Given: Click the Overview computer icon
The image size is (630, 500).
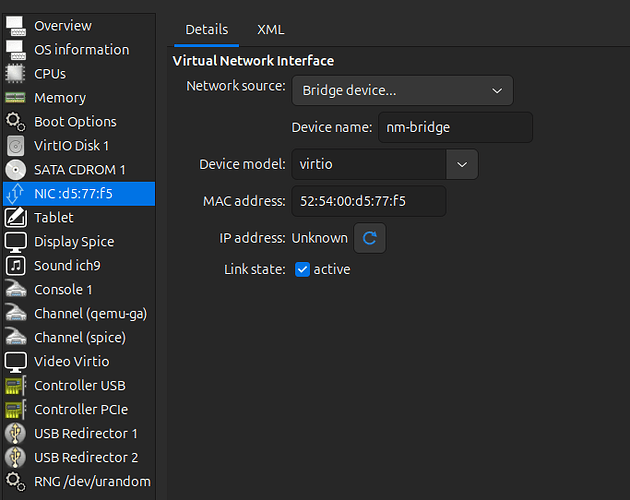Looking at the screenshot, I should [x=16, y=26].
